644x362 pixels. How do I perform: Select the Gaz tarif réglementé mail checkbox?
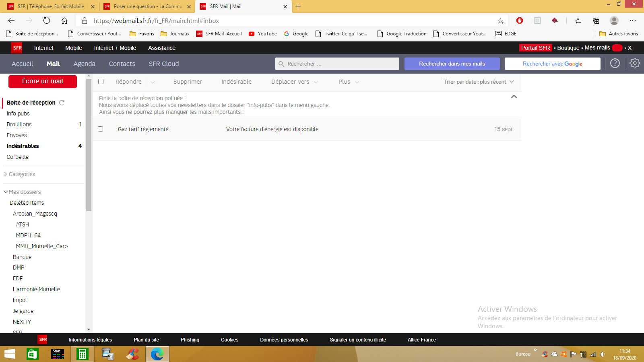click(x=101, y=129)
